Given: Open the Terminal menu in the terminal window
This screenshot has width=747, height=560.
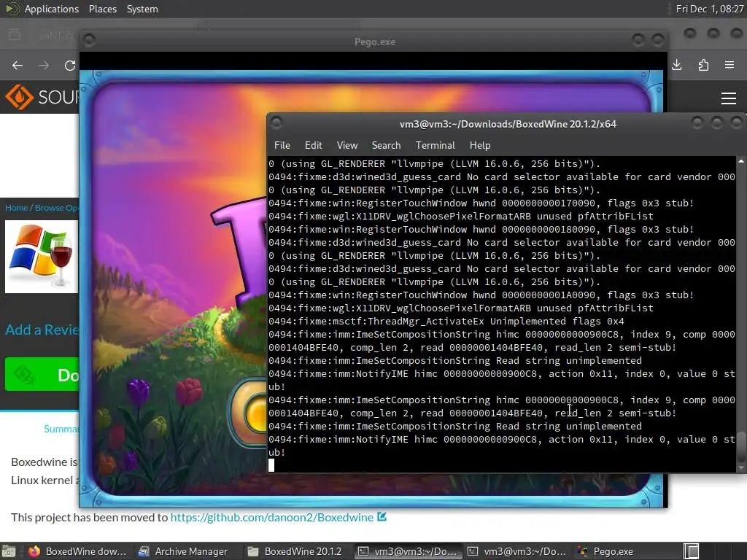Looking at the screenshot, I should (x=435, y=145).
